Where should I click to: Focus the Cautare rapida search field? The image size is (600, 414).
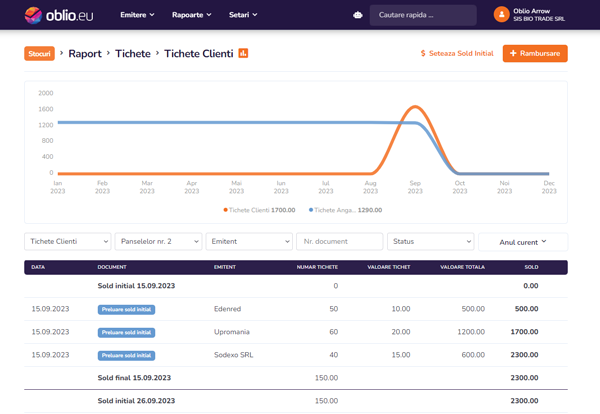[423, 15]
